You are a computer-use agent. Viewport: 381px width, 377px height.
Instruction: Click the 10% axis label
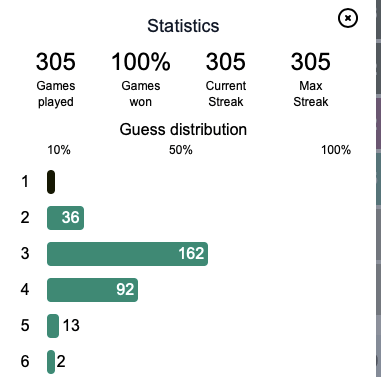[x=59, y=150]
